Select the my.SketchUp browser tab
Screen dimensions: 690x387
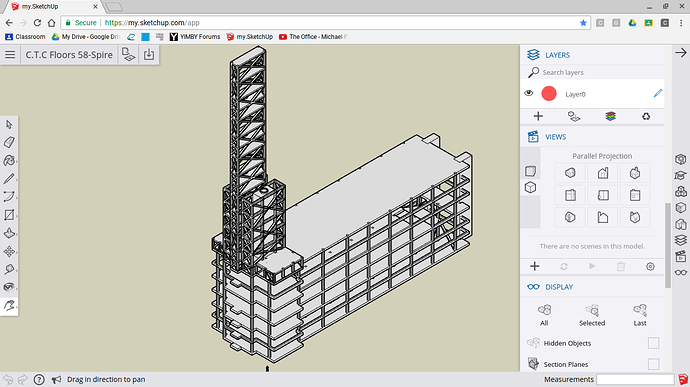(52, 7)
